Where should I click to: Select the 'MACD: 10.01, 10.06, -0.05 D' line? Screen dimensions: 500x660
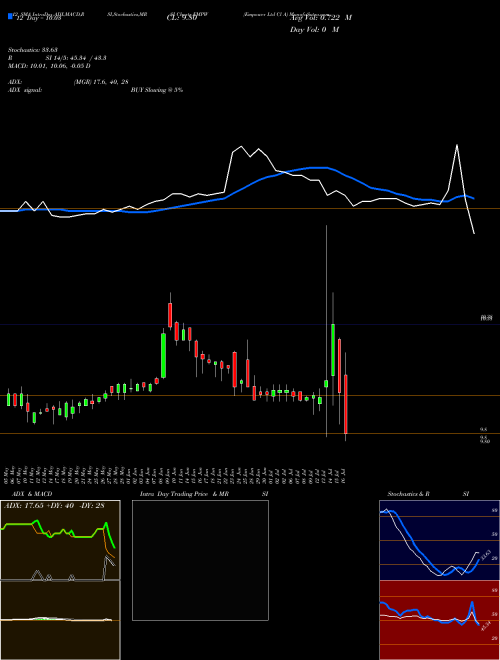click(x=49, y=66)
